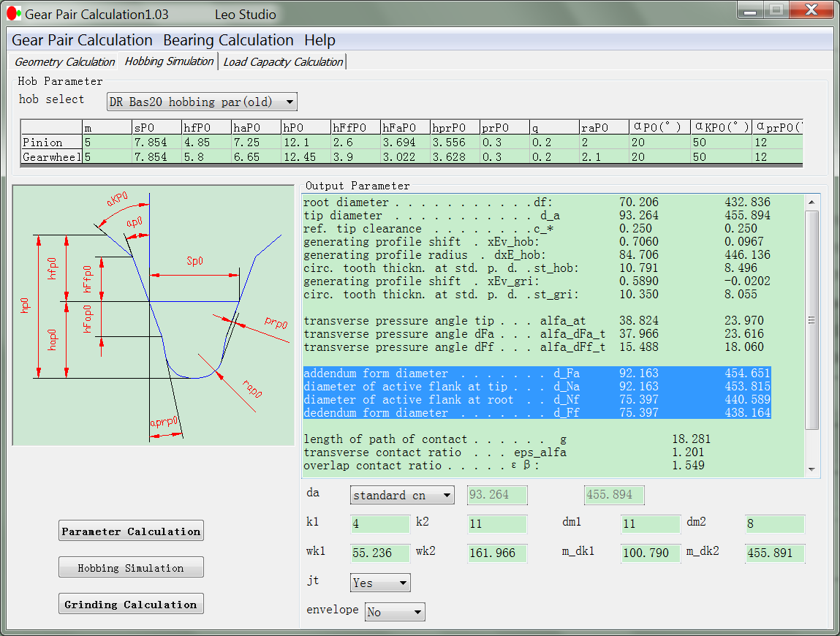Open the jt Yes dropdown

(380, 583)
